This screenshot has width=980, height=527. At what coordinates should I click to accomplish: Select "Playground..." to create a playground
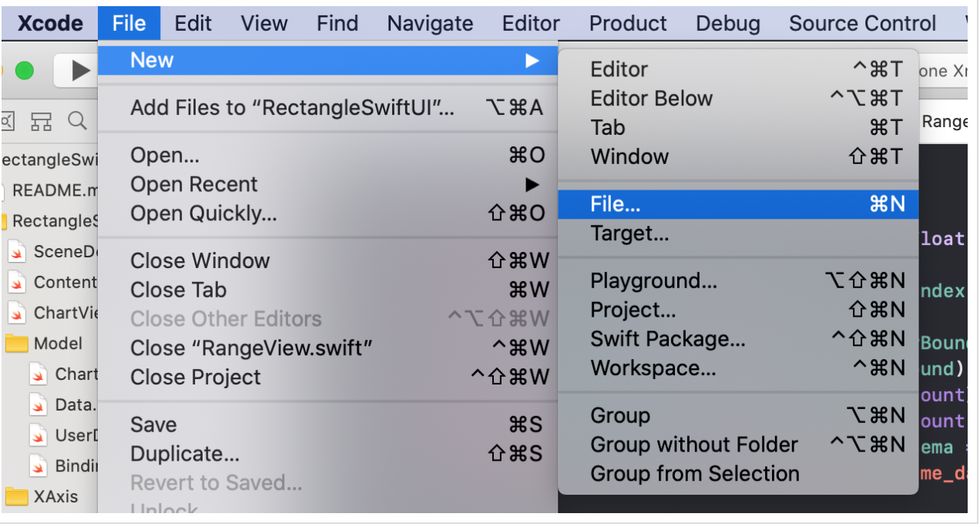653,280
